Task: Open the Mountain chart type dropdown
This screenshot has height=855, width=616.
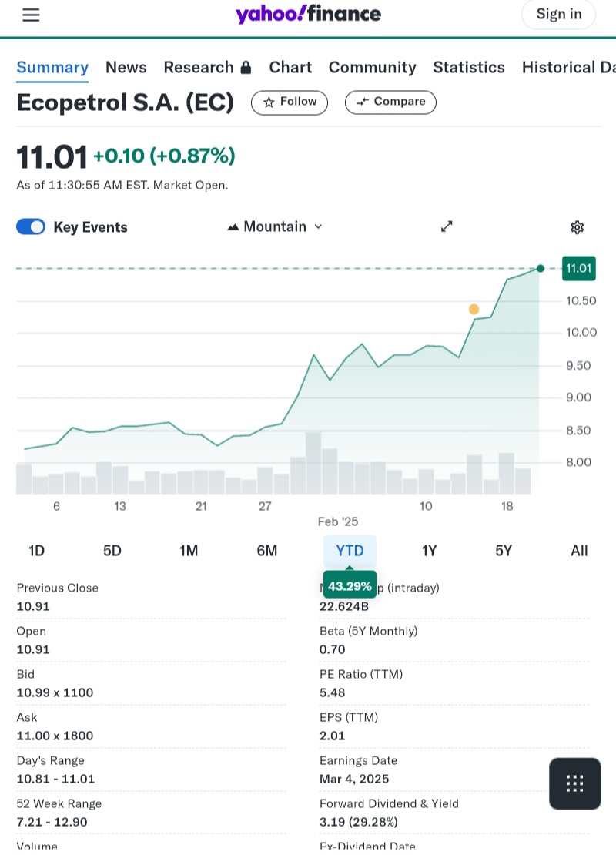Action: [x=275, y=226]
